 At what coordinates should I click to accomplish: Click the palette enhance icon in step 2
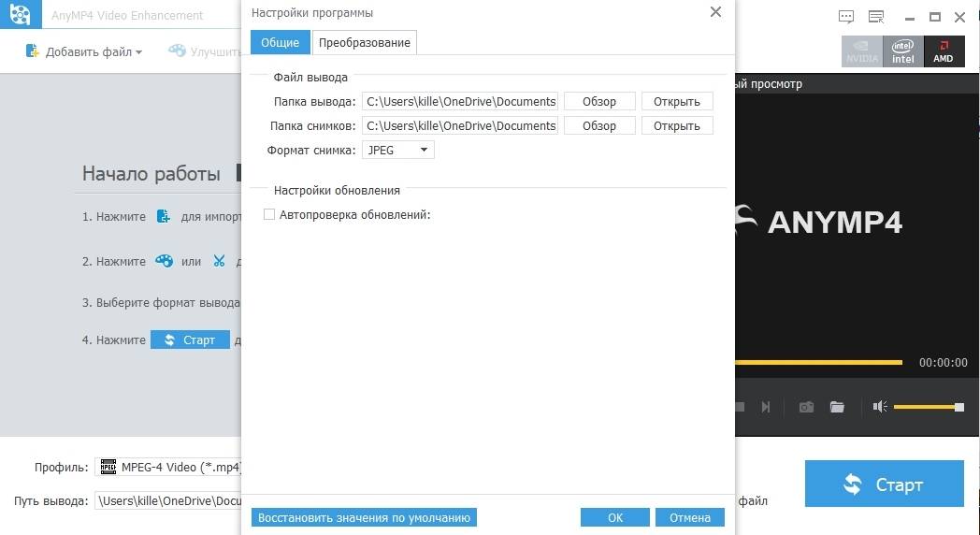click(x=165, y=261)
